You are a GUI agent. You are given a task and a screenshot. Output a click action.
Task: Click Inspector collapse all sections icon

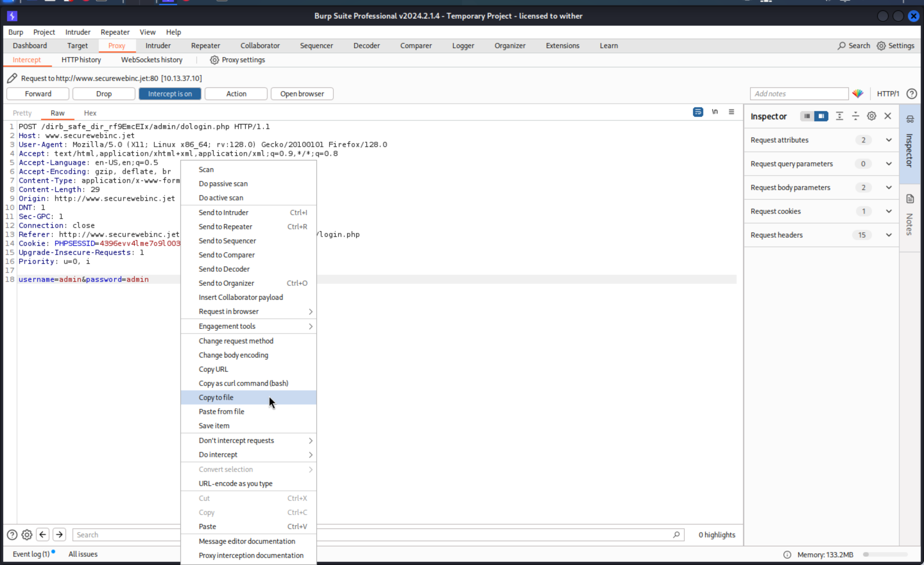point(855,116)
